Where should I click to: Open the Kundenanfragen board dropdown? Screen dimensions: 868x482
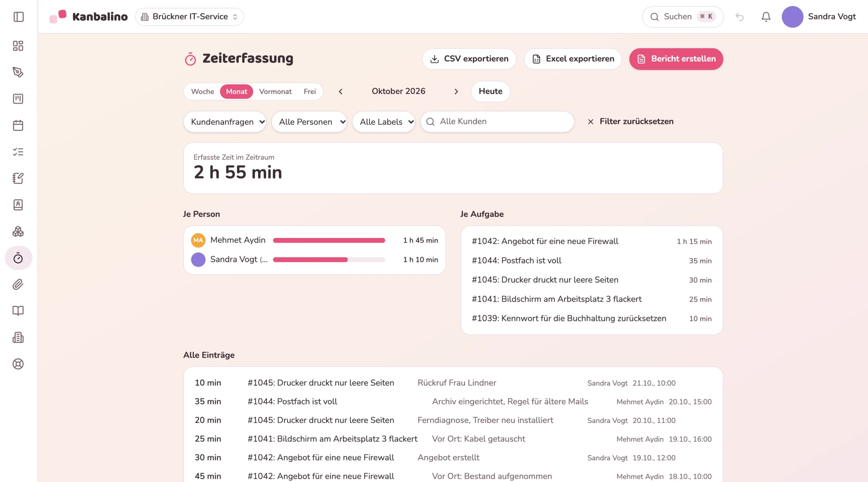[225, 122]
